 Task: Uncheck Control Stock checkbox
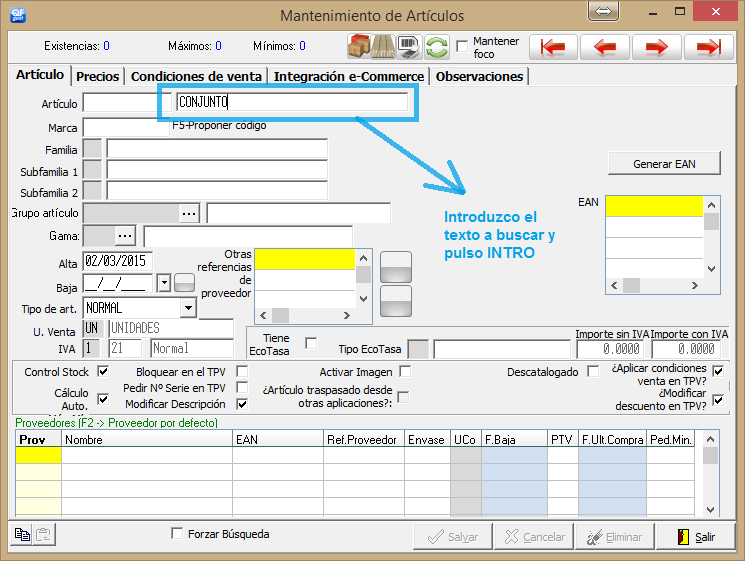point(103,371)
